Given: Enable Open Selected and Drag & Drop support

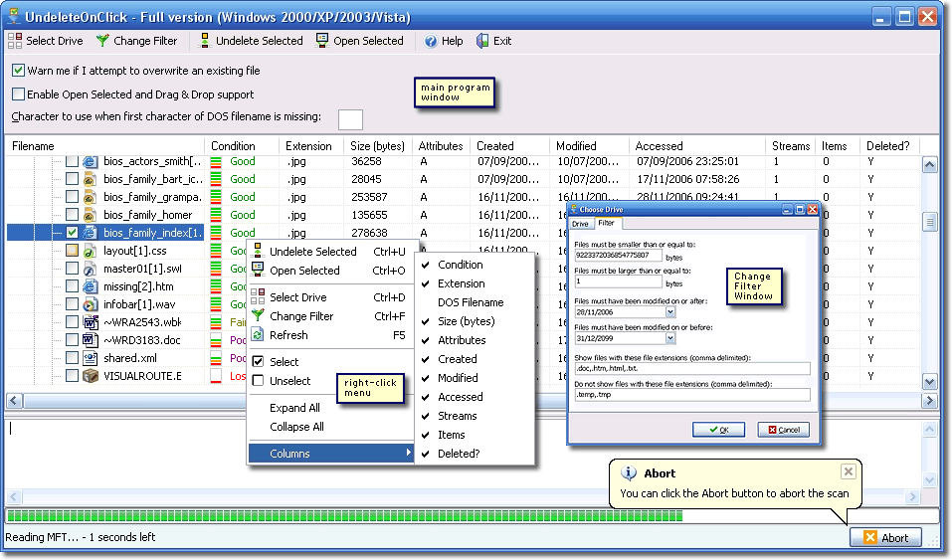Looking at the screenshot, I should tap(18, 94).
